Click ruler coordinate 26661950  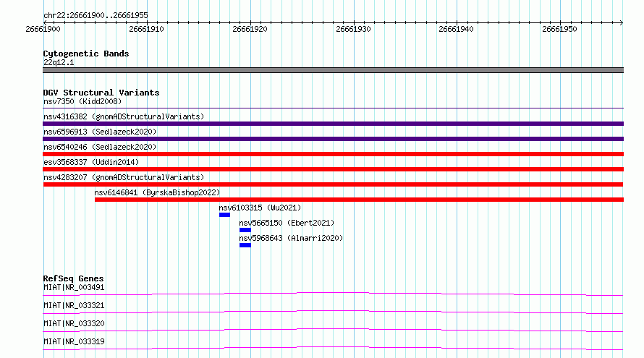tap(560, 29)
